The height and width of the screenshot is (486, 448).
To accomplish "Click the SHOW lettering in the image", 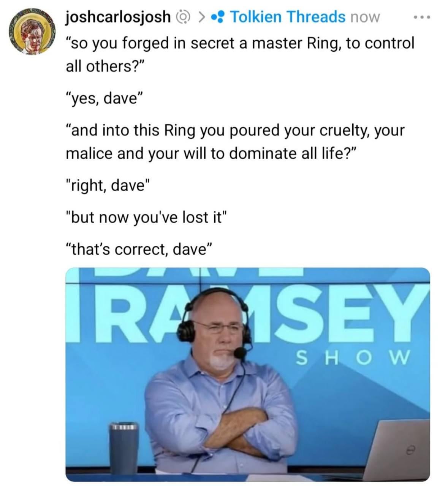I will (x=352, y=357).
